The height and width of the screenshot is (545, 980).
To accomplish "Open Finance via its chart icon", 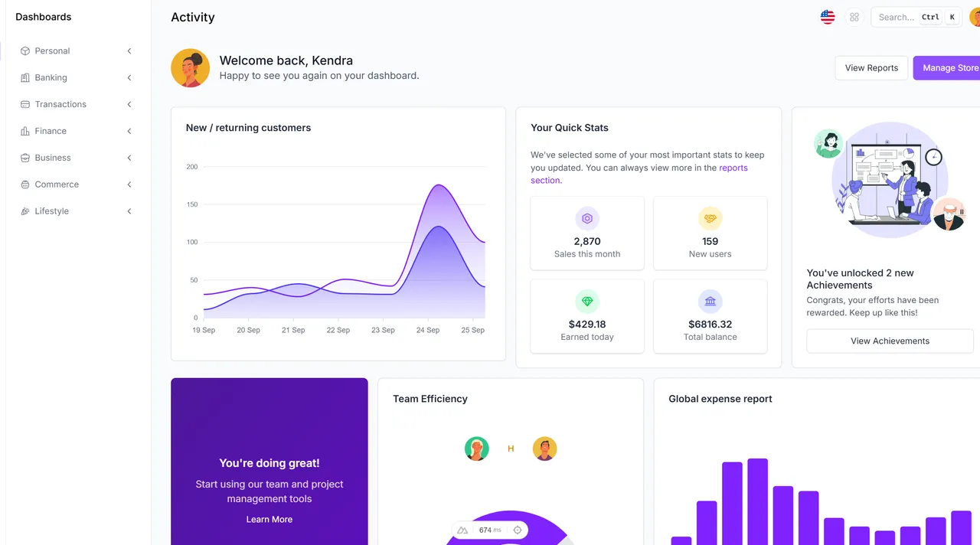I will (x=24, y=131).
